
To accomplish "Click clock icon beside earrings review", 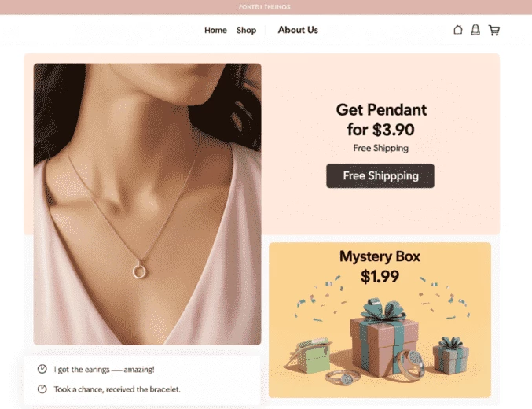I will pyautogui.click(x=42, y=369).
